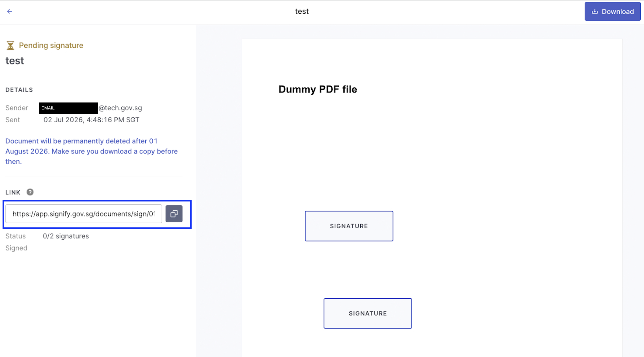Click the 'Dummy PDF file' heading
Image resolution: width=644 pixels, height=357 pixels.
(x=317, y=89)
